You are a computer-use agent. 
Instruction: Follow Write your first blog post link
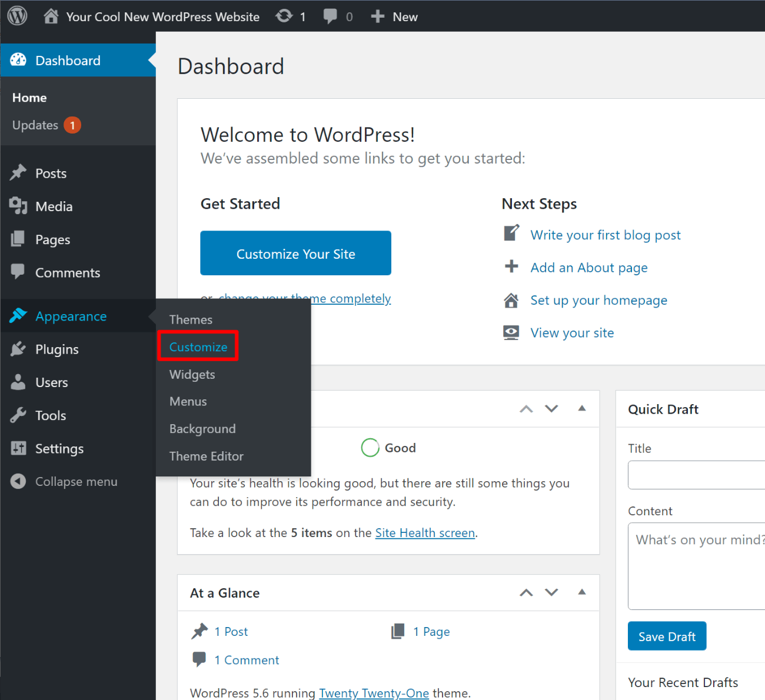[606, 235]
